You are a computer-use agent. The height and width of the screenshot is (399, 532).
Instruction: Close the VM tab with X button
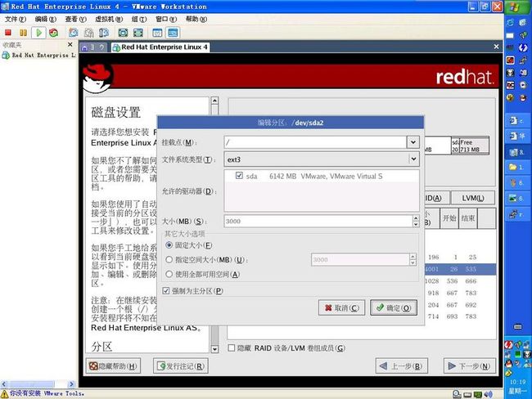click(x=496, y=47)
